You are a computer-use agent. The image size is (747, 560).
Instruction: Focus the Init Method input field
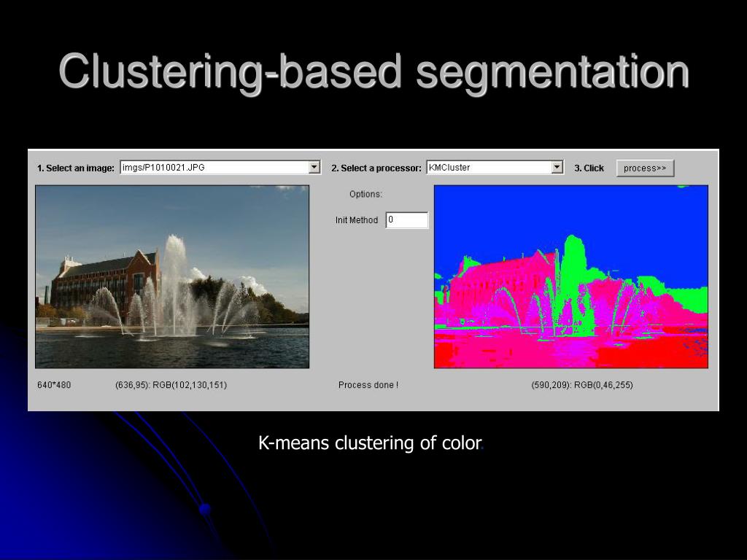tap(406, 219)
